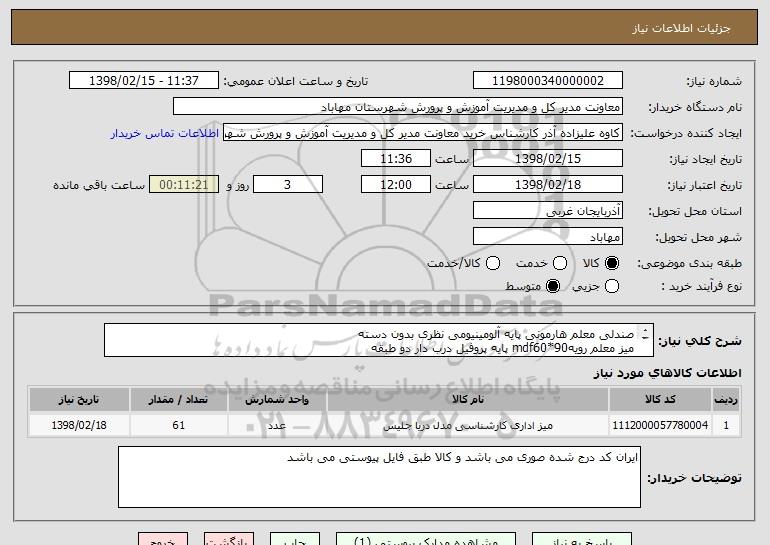This screenshot has height=545, width=770.
Task: Click the countdown field 00:11:21
Action: (x=184, y=185)
